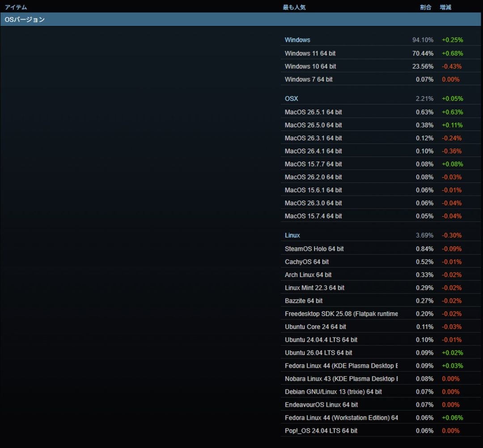The width and height of the screenshot is (483, 448).
Task: Select the EndeavourOS Linux 64 bit row
Action: 381,405
